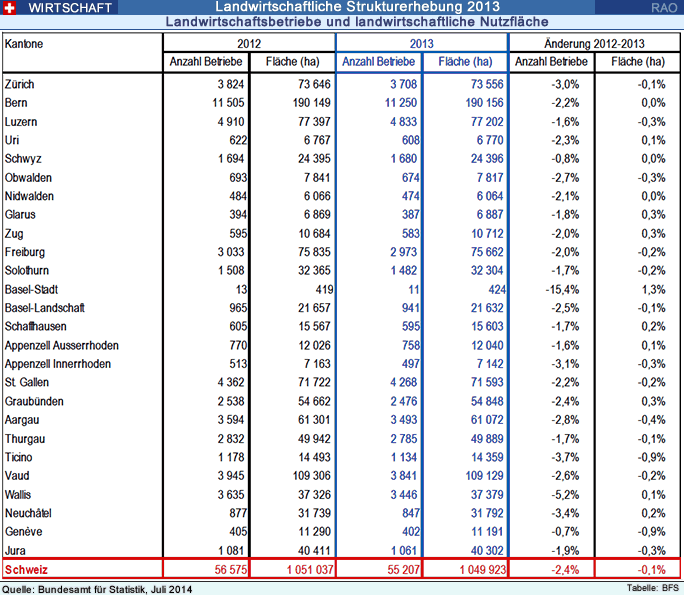
Task: Select the Graubünden row label
Action: pyautogui.click(x=34, y=399)
